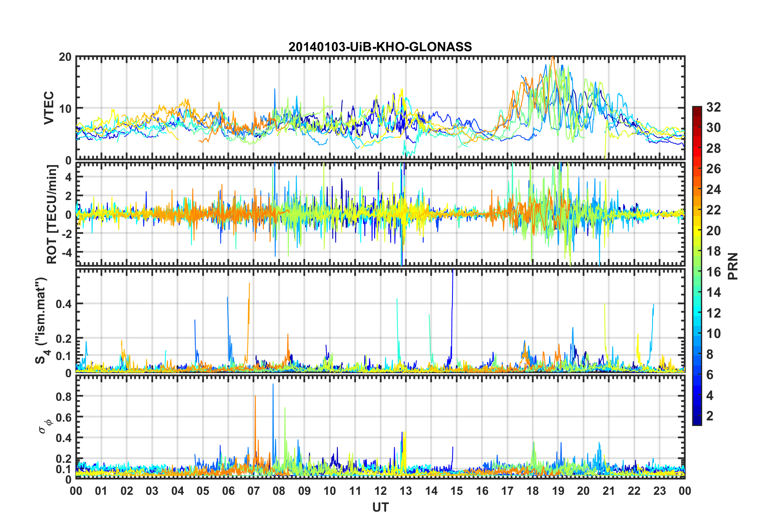Click the VTEC panel plot area
Viewport: 761px width, 532px height.
[x=380, y=108]
